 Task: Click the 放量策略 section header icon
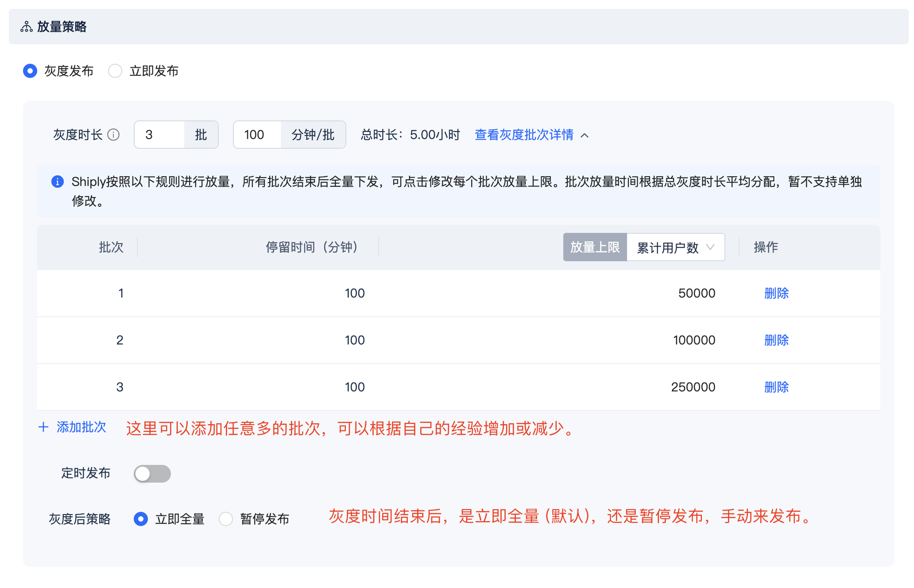[x=26, y=27]
